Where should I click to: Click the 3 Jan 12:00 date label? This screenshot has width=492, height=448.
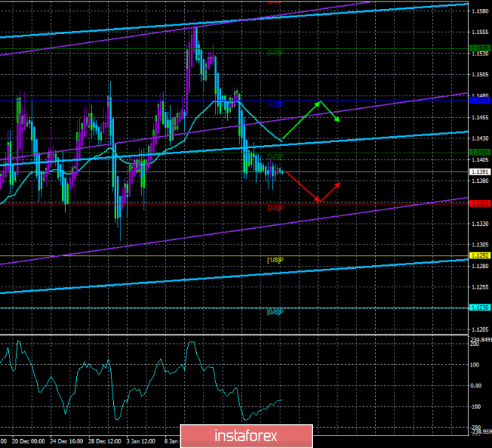(x=141, y=441)
